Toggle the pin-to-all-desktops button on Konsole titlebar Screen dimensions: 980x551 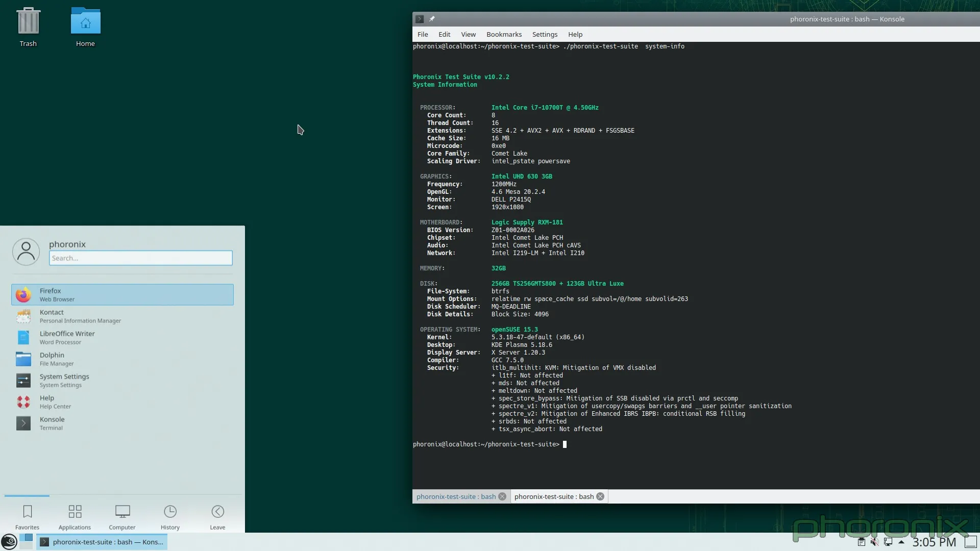click(432, 19)
